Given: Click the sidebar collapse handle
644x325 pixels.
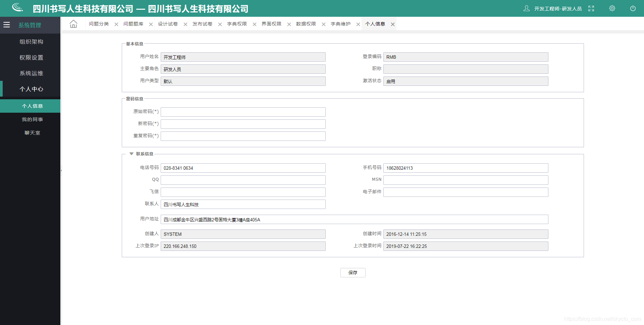Looking at the screenshot, I should 61,170.
